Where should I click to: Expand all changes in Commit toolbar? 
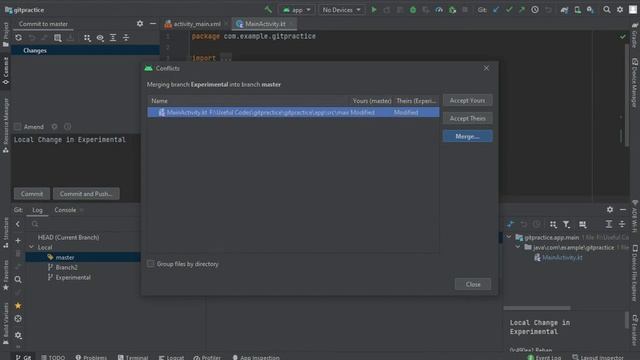(x=113, y=38)
